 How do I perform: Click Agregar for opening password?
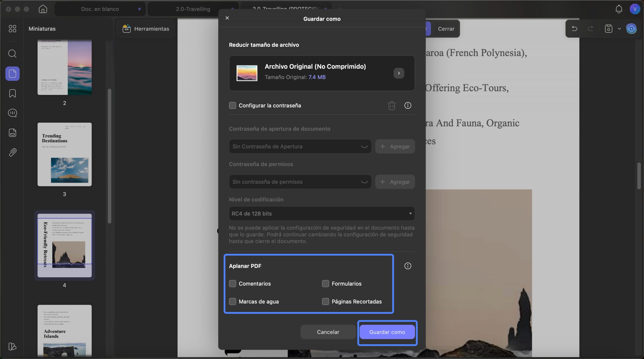pos(395,147)
